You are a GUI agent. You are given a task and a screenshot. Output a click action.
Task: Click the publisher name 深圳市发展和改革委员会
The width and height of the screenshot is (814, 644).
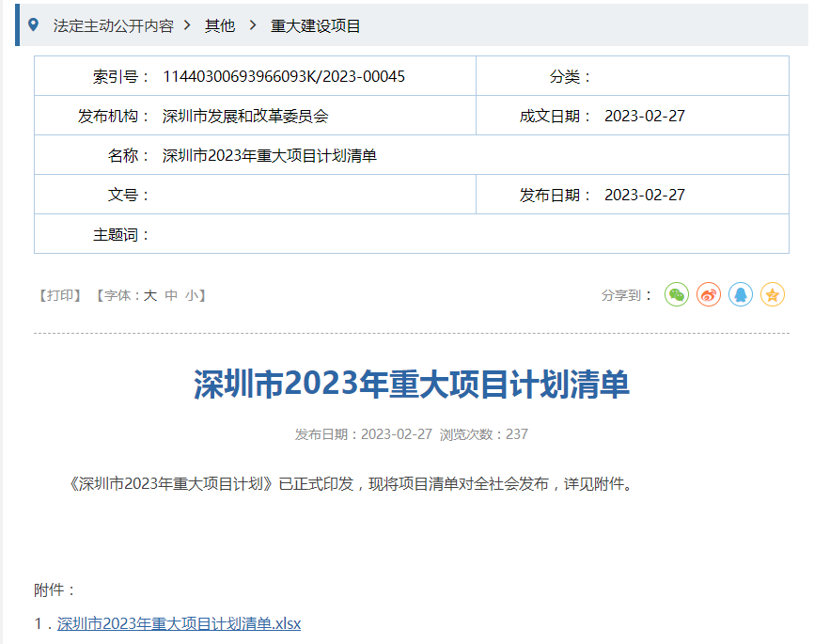click(245, 116)
